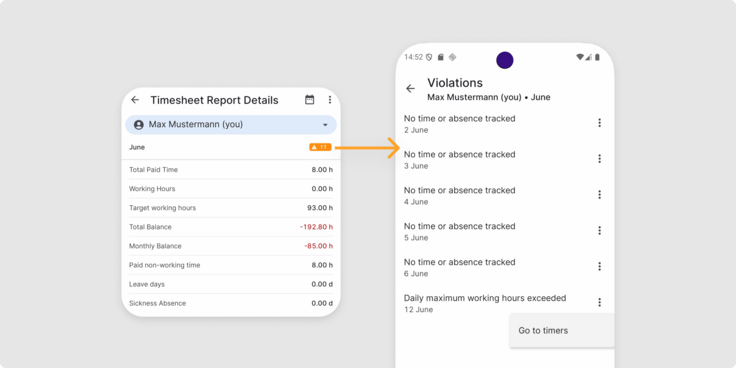The height and width of the screenshot is (368, 736).
Task: Click the June month label in timesheet
Action: click(x=137, y=147)
